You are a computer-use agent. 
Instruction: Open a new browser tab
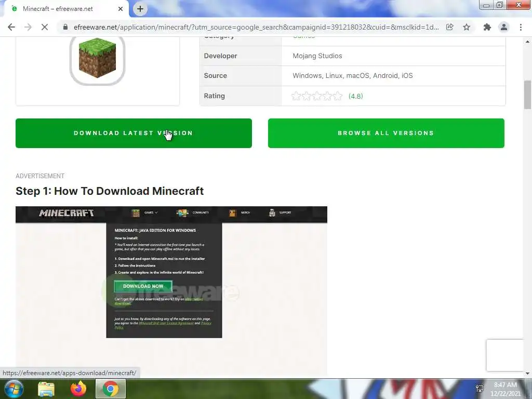tap(140, 9)
